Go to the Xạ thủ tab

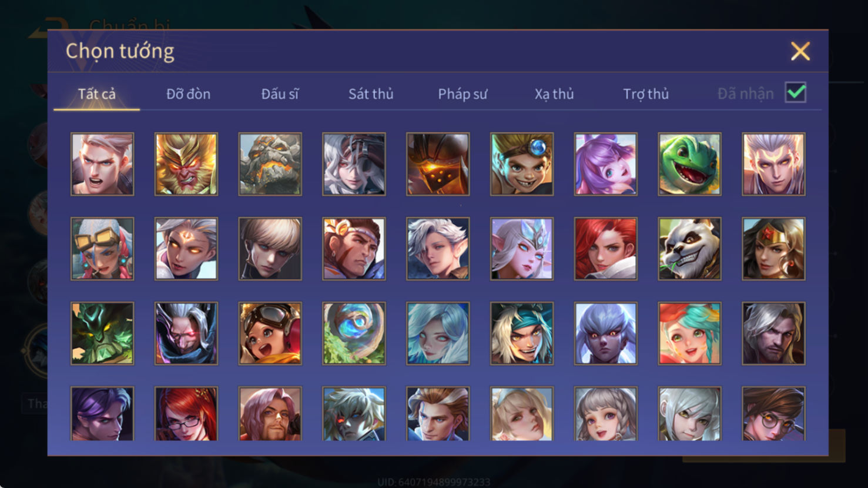(554, 94)
